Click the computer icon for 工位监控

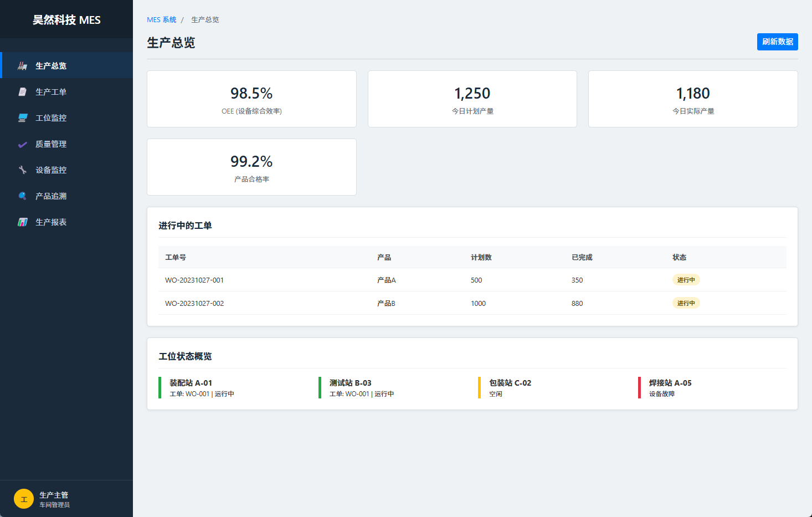point(22,118)
